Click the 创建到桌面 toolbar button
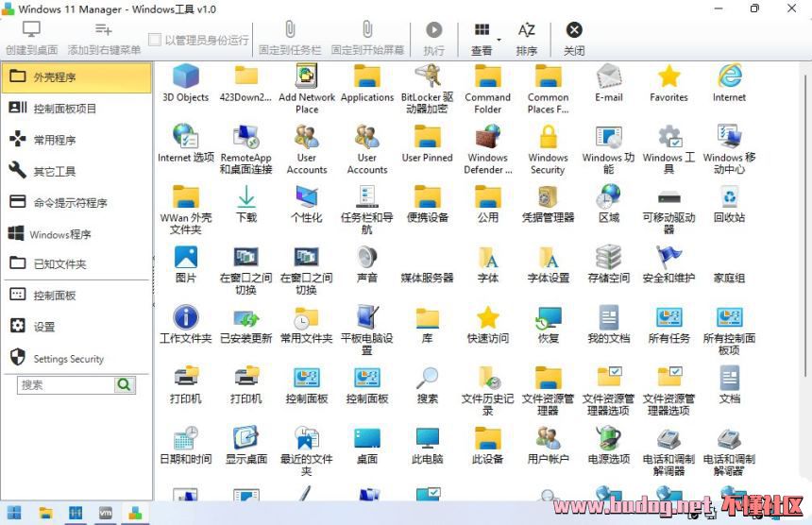 click(31, 39)
